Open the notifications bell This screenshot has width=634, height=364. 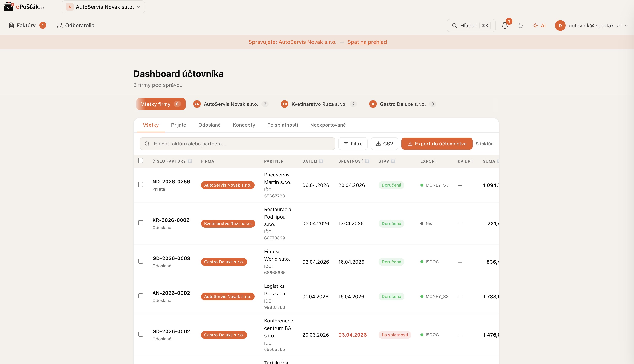pyautogui.click(x=505, y=25)
